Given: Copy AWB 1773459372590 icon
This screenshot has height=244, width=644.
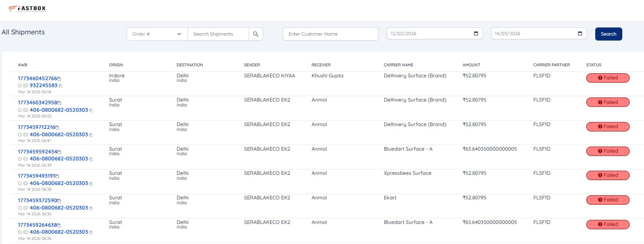Looking at the screenshot, I should (x=59, y=201).
